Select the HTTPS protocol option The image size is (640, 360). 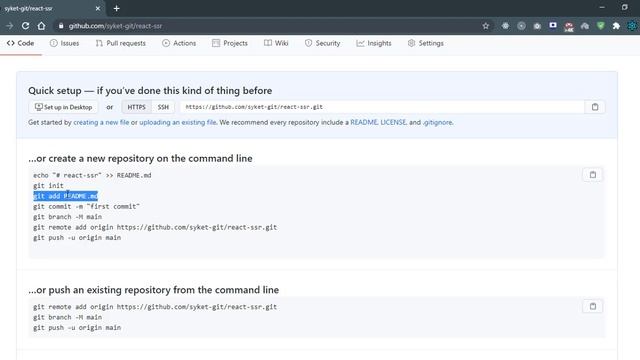pos(136,107)
